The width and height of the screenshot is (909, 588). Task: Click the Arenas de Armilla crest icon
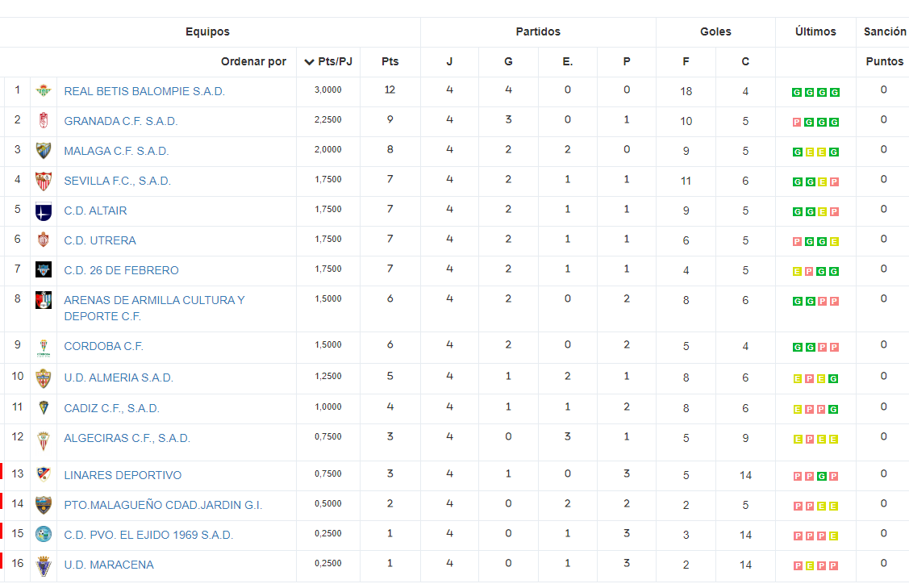coord(44,300)
